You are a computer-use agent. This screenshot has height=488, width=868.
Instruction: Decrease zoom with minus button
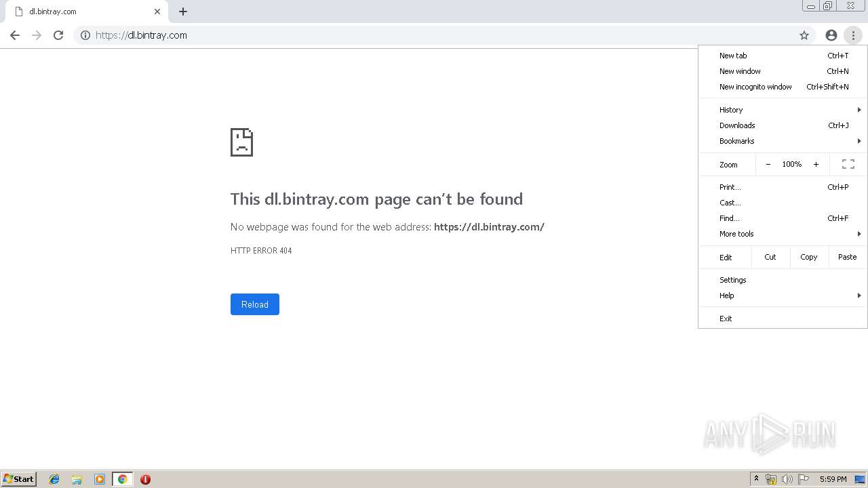pos(768,164)
